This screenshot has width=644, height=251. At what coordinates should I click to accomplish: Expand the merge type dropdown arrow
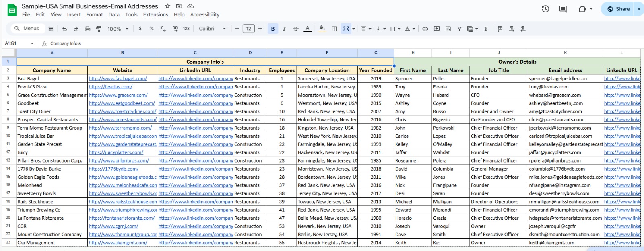(x=354, y=29)
